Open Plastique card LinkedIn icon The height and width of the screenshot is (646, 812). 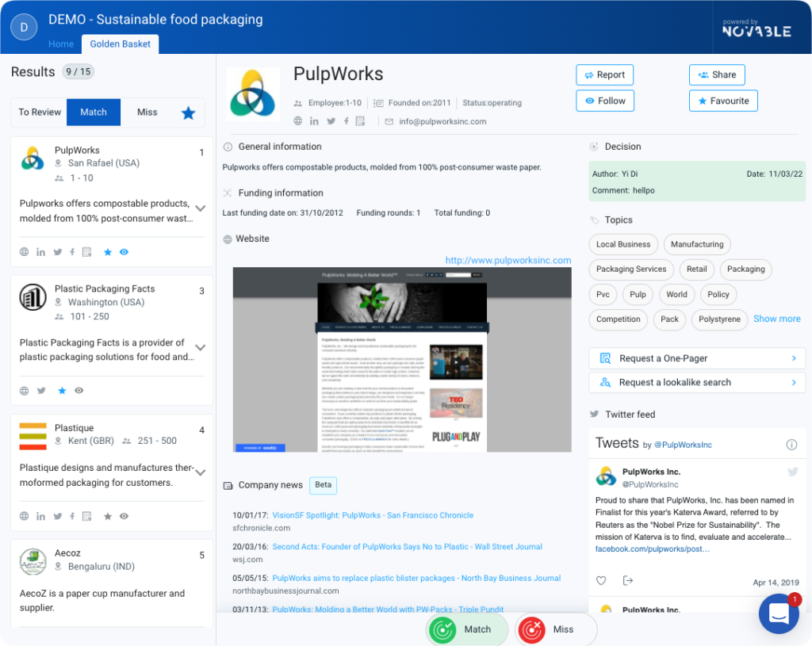coord(40,516)
